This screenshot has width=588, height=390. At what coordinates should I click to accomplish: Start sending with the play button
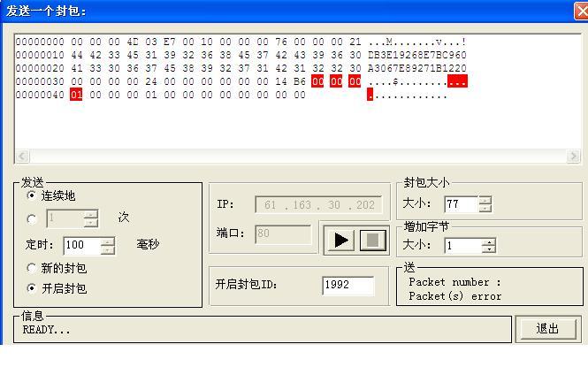340,240
